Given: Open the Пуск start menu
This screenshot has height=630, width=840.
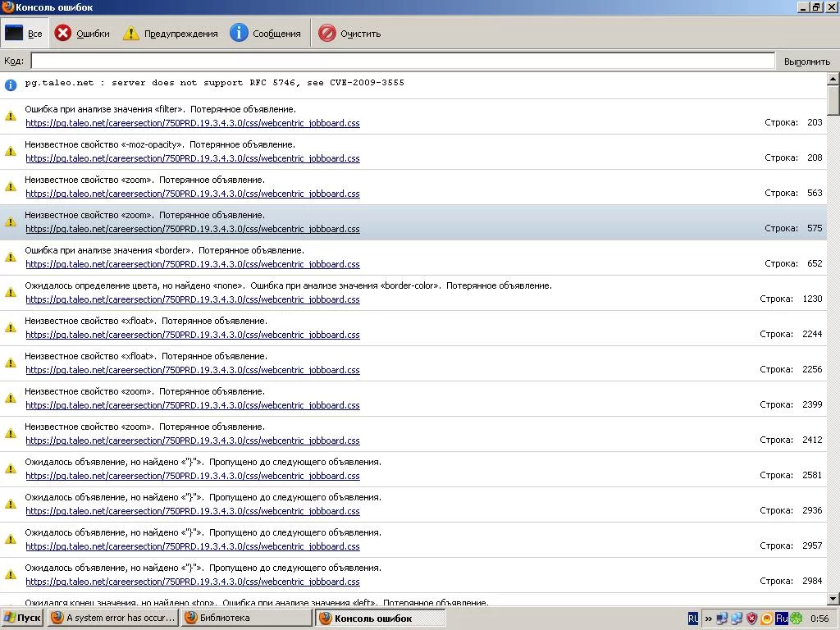Looking at the screenshot, I should 21,618.
